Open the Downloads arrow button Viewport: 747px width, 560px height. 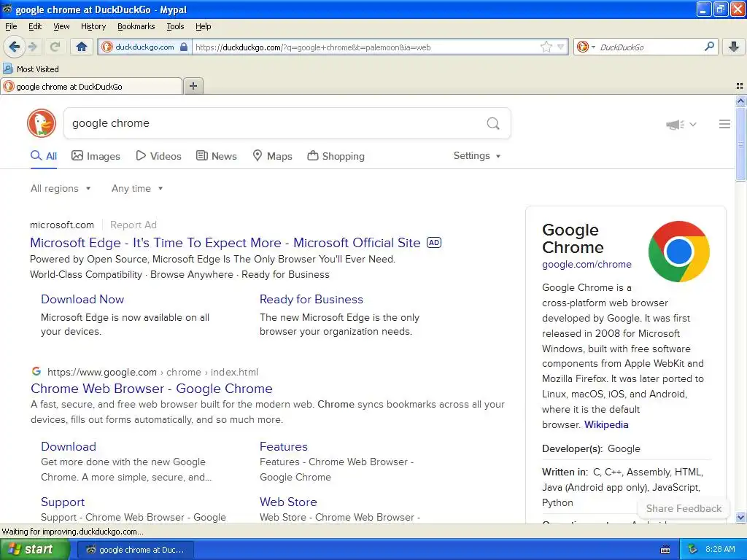click(x=734, y=47)
